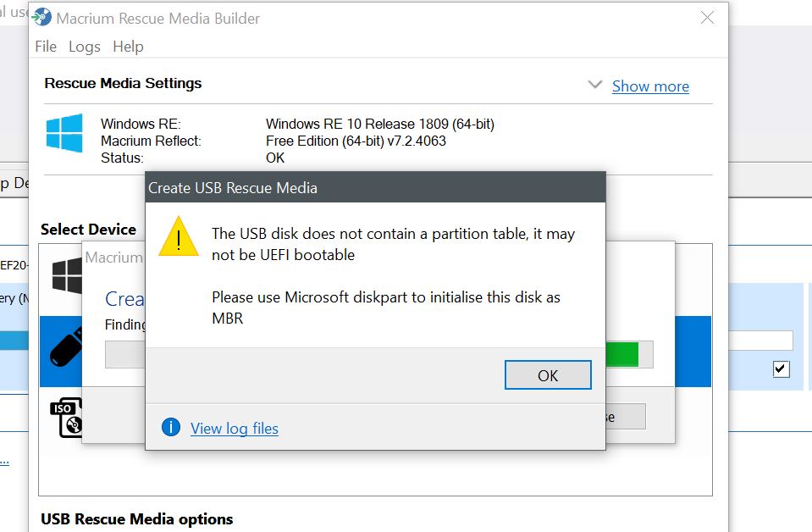
Task: Expand settings with the Show more chevron
Action: (595, 85)
